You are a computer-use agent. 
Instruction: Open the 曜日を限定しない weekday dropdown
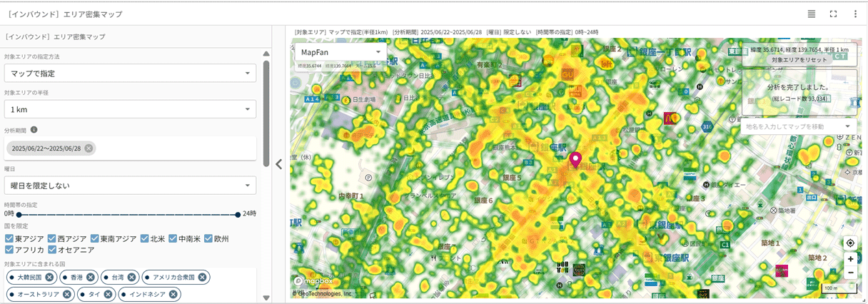(x=130, y=186)
